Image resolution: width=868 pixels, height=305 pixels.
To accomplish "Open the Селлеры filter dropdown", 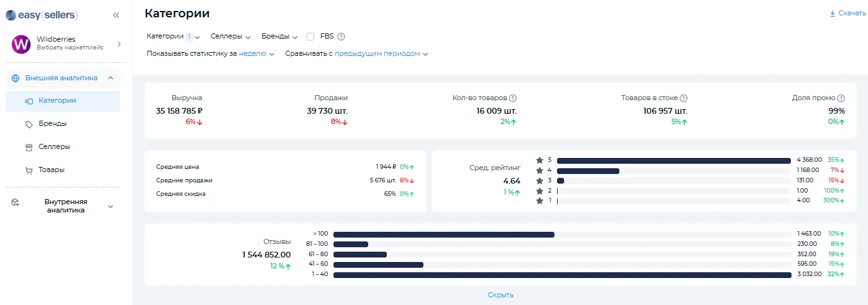I will click(x=230, y=37).
